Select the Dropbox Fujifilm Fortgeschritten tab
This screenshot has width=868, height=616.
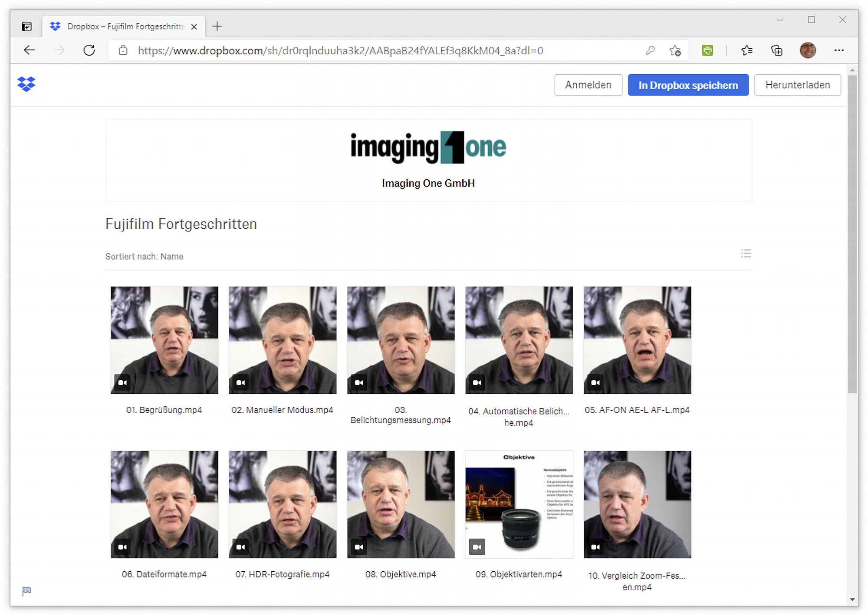[x=124, y=26]
